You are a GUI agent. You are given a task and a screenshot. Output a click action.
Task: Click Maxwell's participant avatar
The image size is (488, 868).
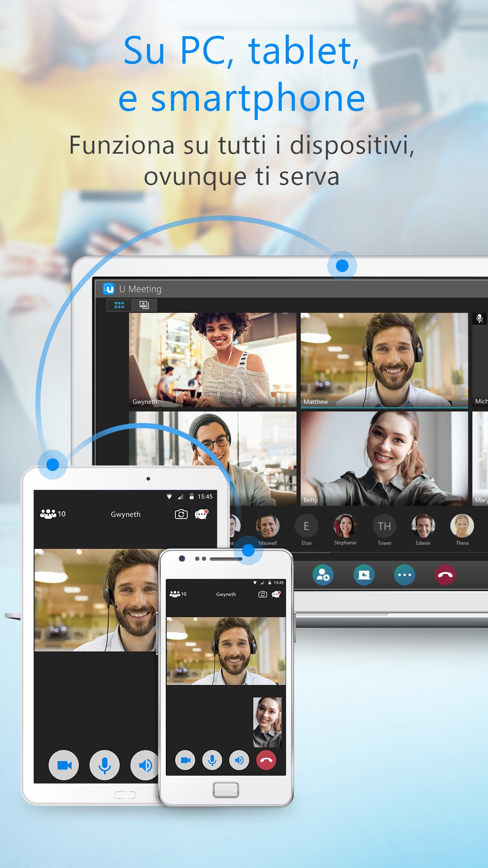[268, 526]
